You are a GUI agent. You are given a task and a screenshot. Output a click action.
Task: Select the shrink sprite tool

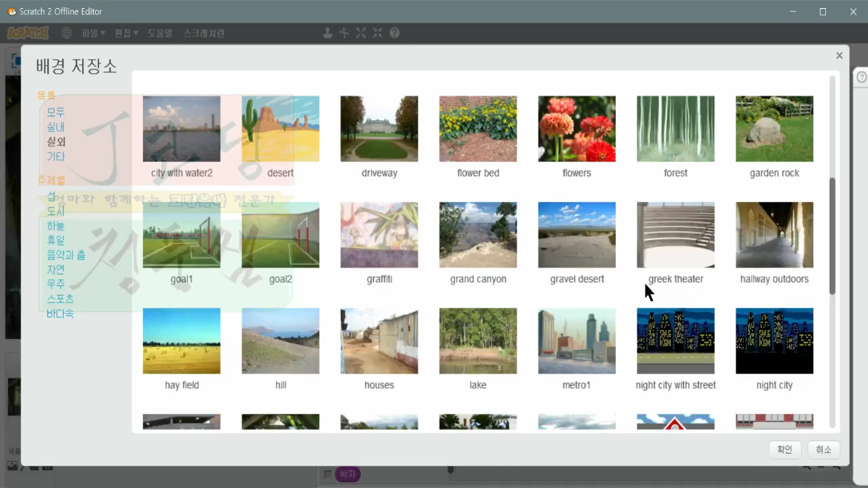(x=377, y=33)
